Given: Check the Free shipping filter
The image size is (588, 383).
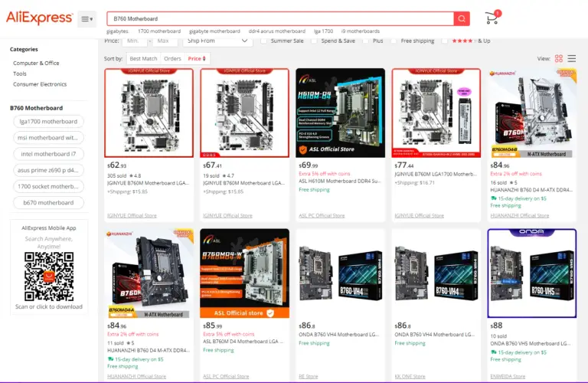Looking at the screenshot, I should pyautogui.click(x=394, y=41).
